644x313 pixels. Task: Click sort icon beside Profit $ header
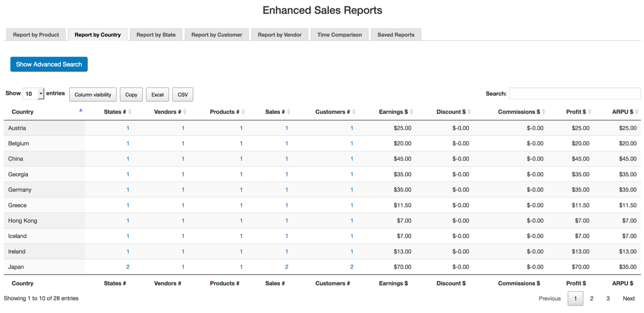(590, 112)
